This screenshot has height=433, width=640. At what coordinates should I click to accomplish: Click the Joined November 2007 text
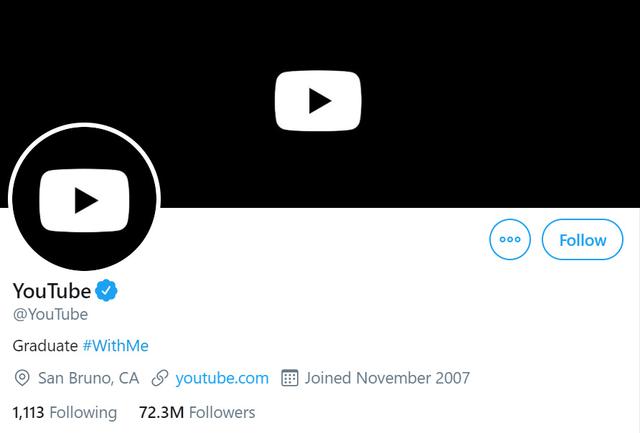pos(387,378)
